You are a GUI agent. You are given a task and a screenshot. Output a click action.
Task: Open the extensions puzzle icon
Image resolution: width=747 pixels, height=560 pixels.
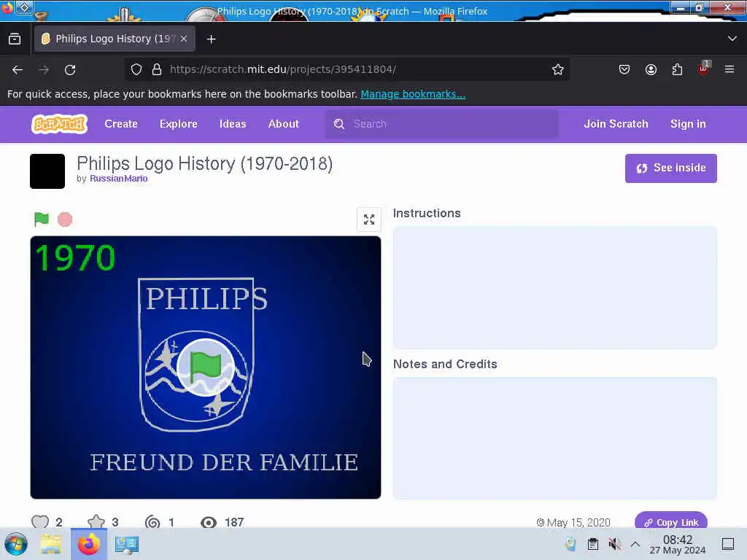(x=677, y=69)
